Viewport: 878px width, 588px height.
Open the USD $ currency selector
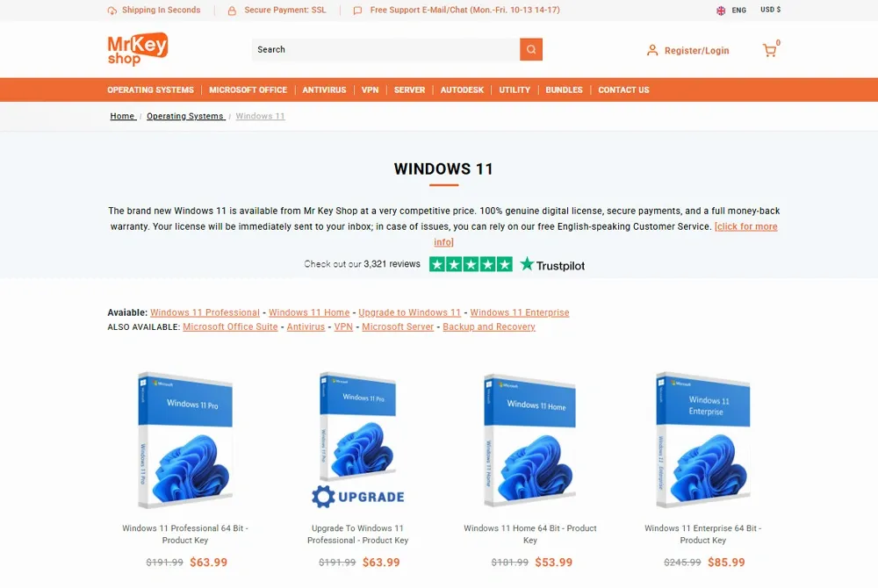[x=771, y=10]
